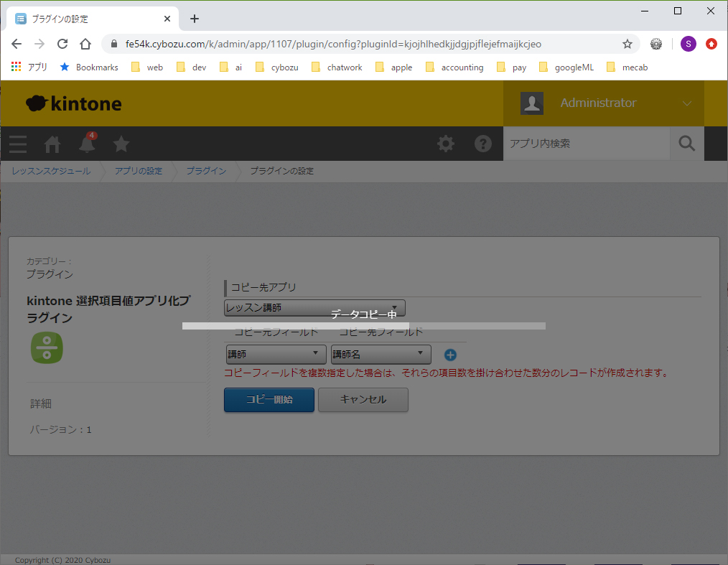The width and height of the screenshot is (728, 565).
Task: Open the mecab bookmarks folder
Action: point(627,67)
